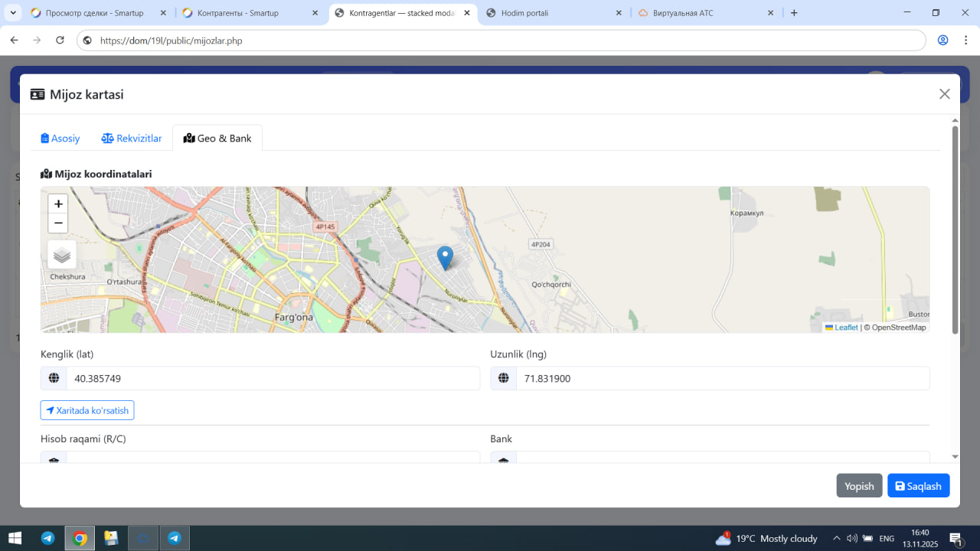Save with the Saqlash button
The image size is (980, 551).
tap(918, 486)
